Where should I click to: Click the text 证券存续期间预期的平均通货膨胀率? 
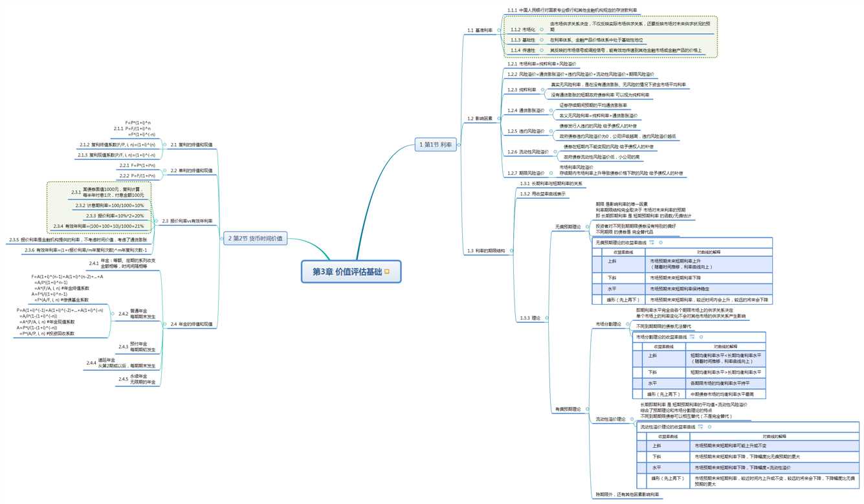click(593, 105)
